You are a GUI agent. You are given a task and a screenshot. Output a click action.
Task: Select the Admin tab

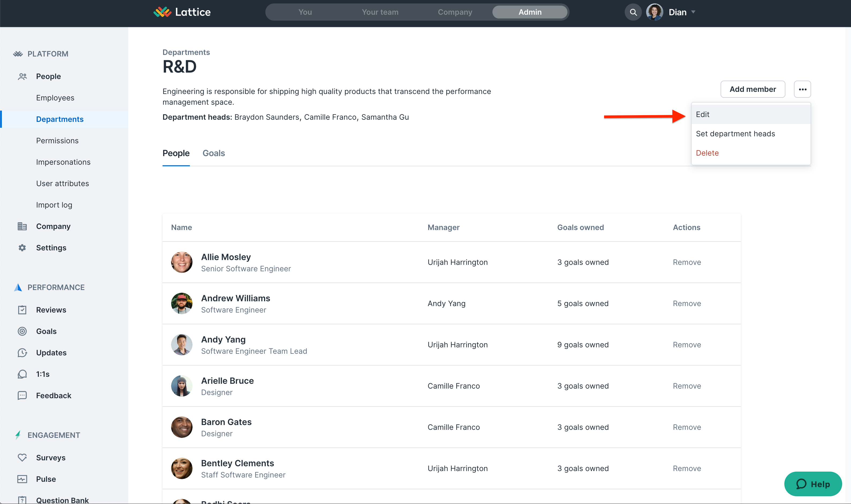(530, 12)
